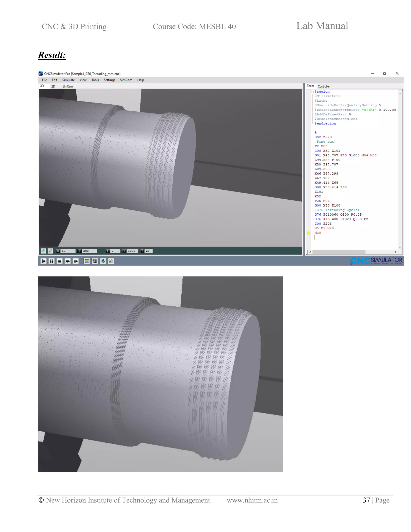This screenshot has width=411, height=532.
Task: Click the T value field showing 25
Action: click(x=149, y=251)
